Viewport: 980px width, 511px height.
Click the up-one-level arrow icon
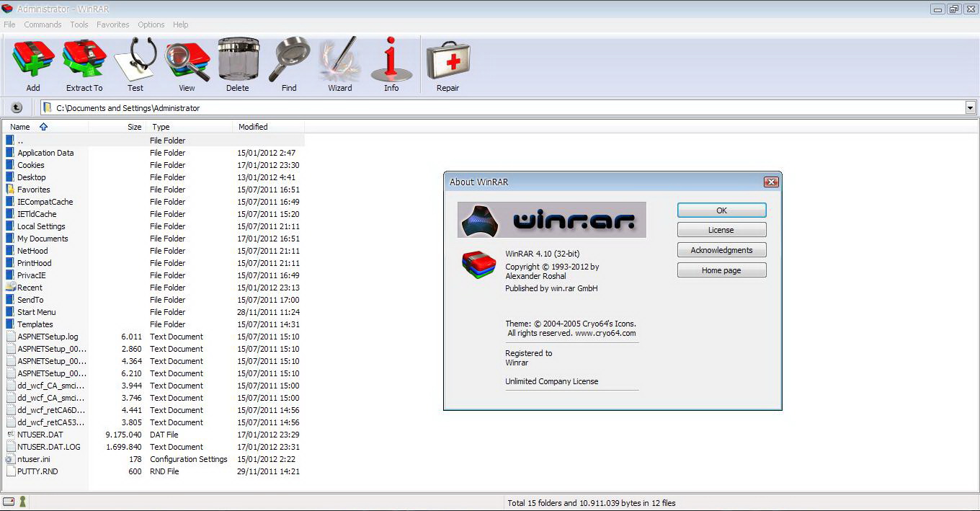pos(16,107)
